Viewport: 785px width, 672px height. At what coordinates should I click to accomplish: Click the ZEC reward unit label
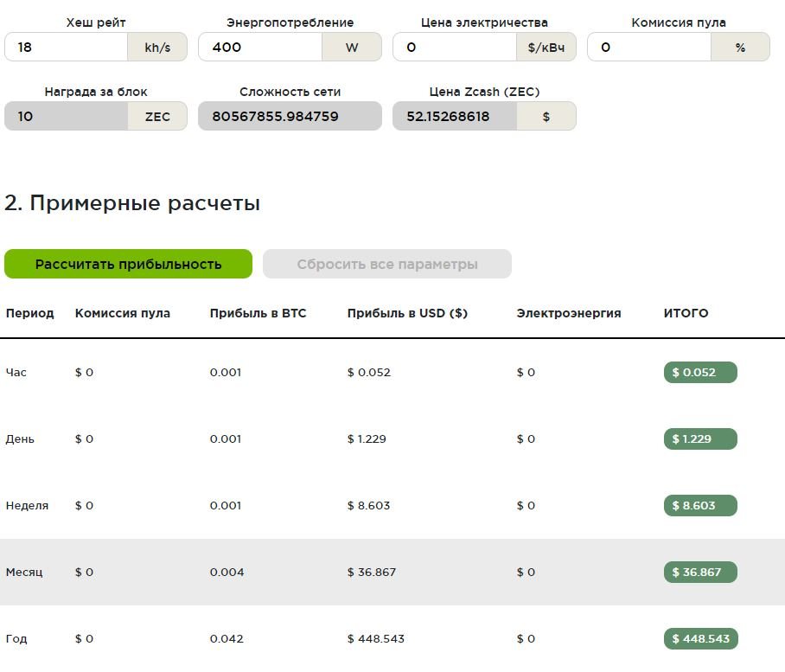pyautogui.click(x=157, y=116)
